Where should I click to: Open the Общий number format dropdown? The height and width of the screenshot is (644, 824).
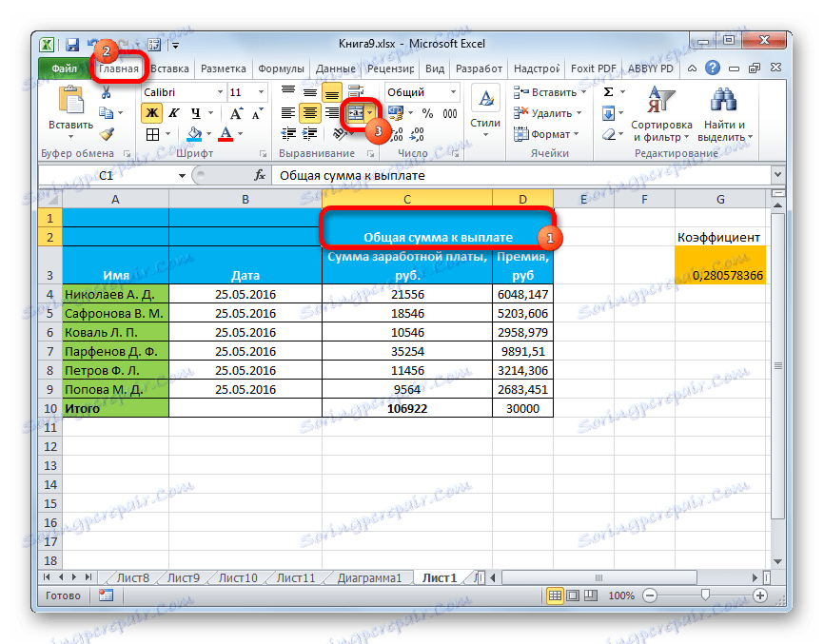pyautogui.click(x=453, y=92)
